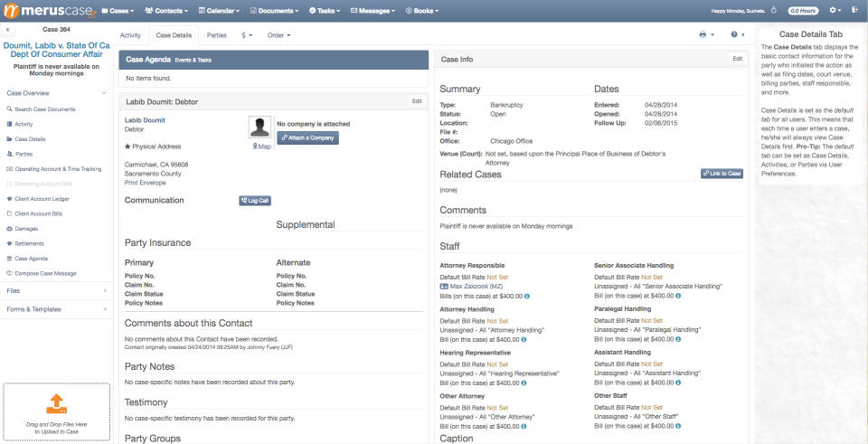Click the Attach a Company button
868x444 pixels.
tap(307, 137)
